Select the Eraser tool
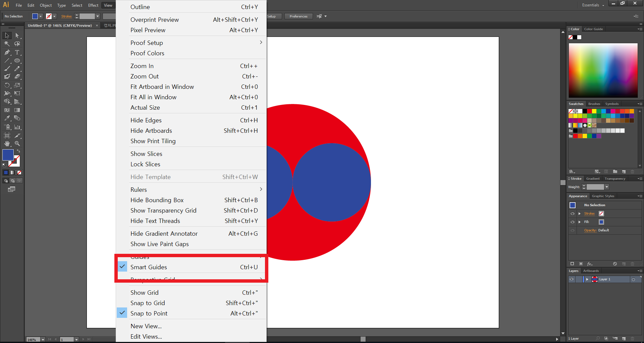The image size is (644, 343). click(x=17, y=77)
